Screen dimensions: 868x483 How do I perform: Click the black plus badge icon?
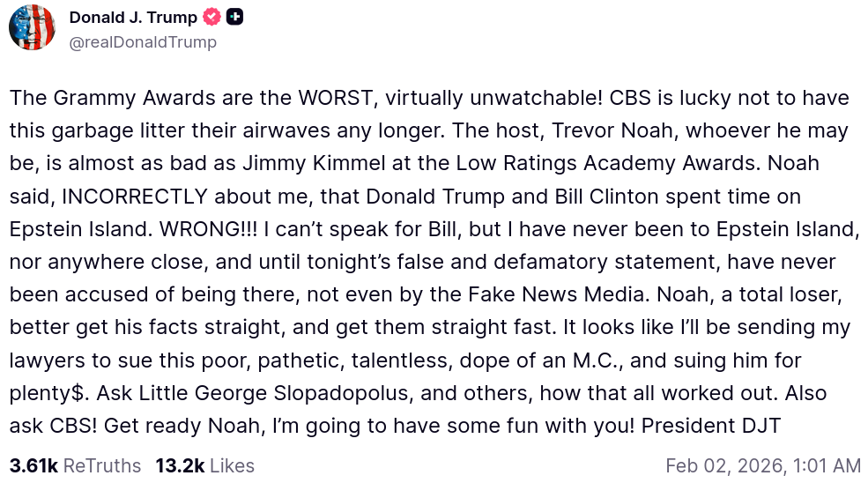[x=234, y=17]
